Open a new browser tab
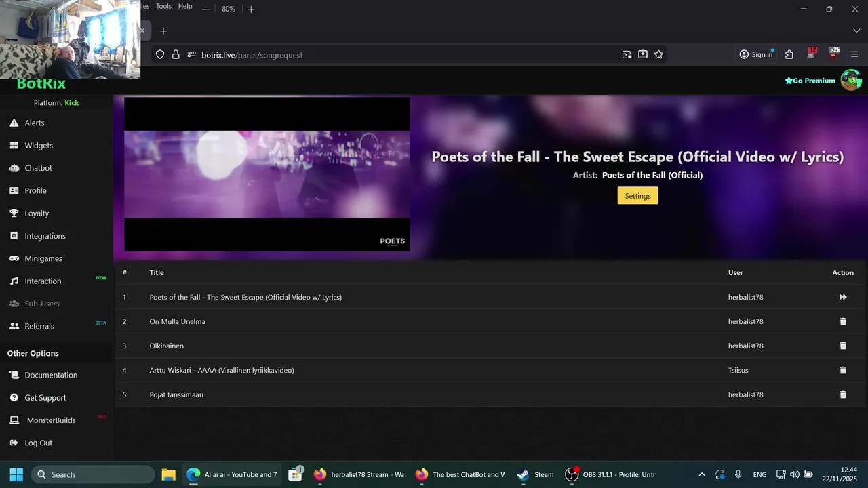This screenshot has height=488, width=868. coord(163,30)
